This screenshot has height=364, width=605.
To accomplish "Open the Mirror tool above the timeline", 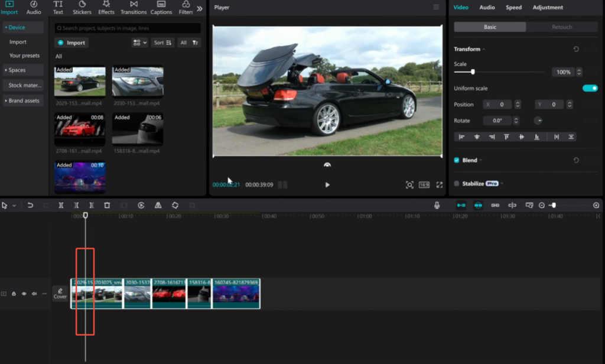I will click(x=158, y=205).
